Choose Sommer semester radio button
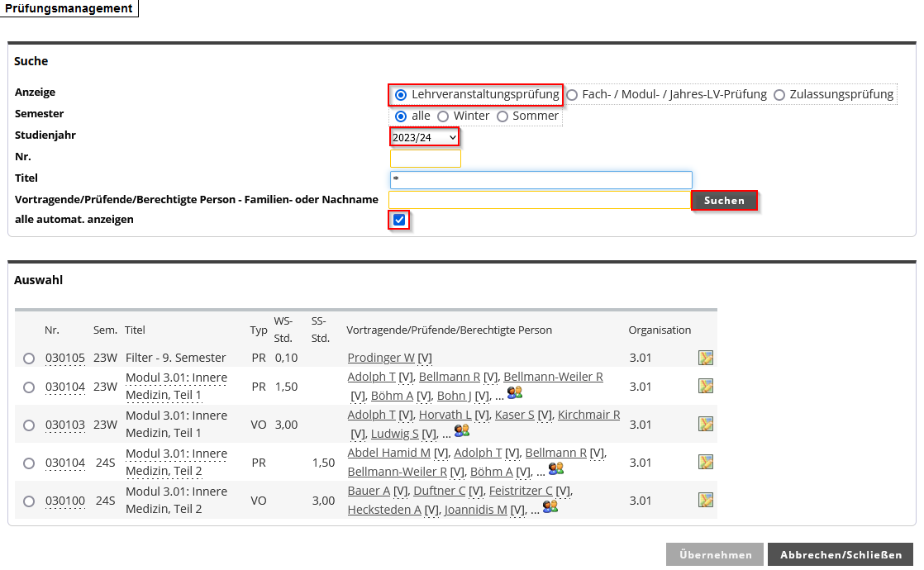The height and width of the screenshot is (570, 924). [502, 116]
